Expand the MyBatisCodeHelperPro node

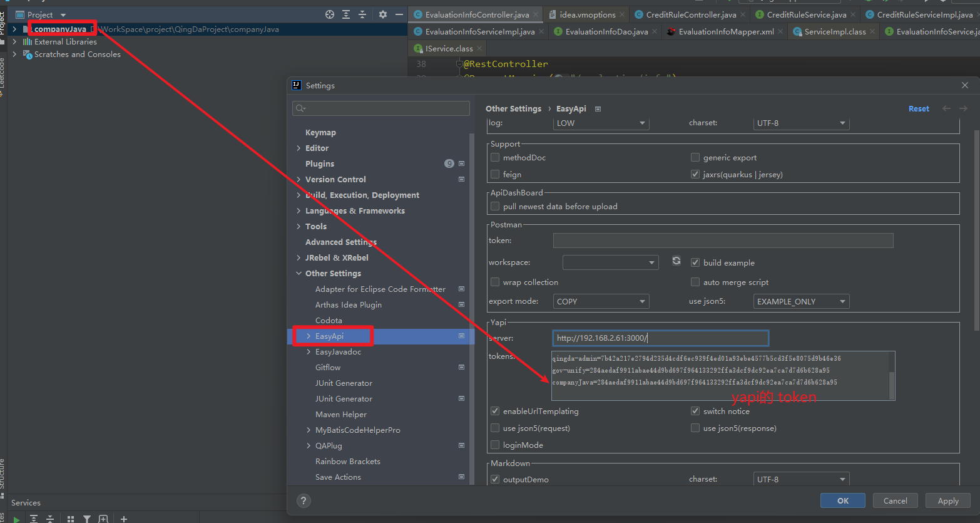(309, 430)
